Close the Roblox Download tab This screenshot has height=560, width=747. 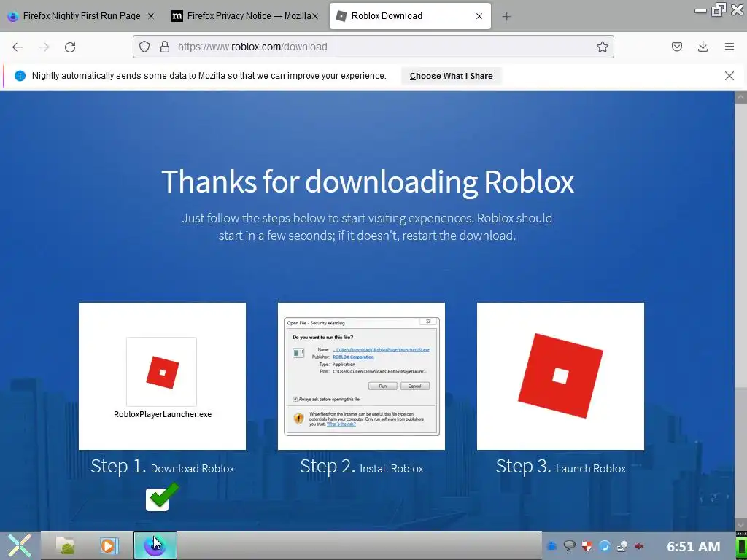tap(479, 16)
